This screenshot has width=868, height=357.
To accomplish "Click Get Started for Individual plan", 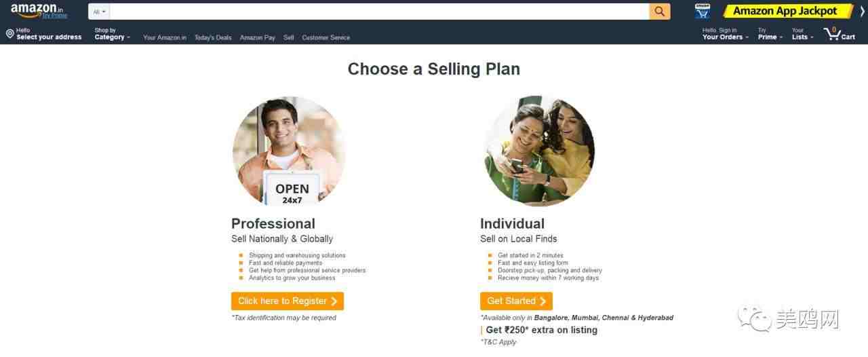I will pos(516,301).
